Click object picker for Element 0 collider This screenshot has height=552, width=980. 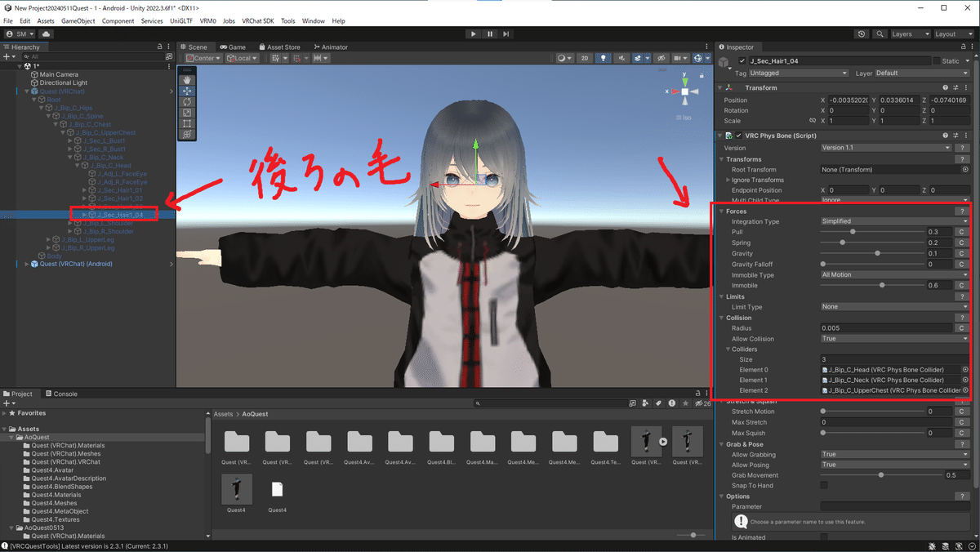tap(965, 370)
